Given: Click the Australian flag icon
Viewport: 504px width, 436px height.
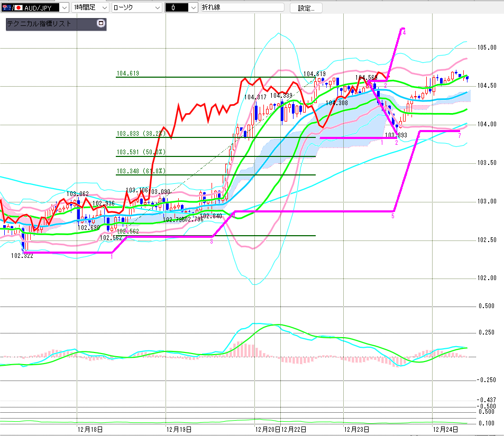Looking at the screenshot, I should point(6,8).
